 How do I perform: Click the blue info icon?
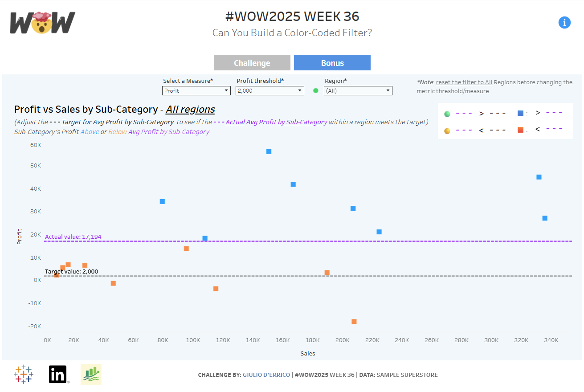564,22
